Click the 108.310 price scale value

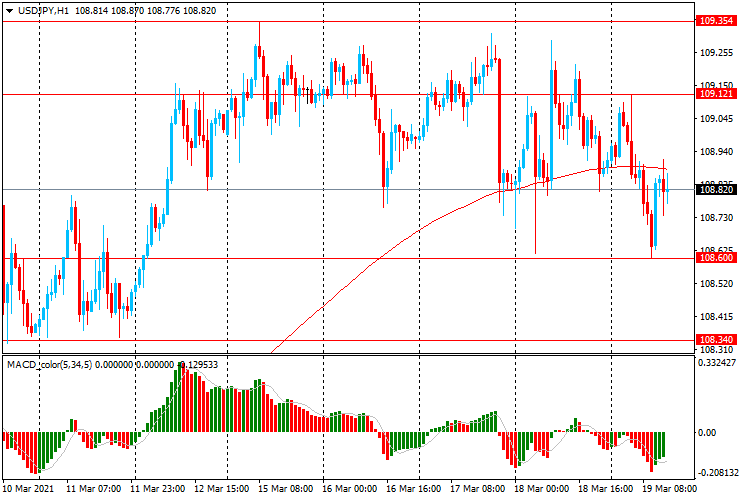pos(716,350)
